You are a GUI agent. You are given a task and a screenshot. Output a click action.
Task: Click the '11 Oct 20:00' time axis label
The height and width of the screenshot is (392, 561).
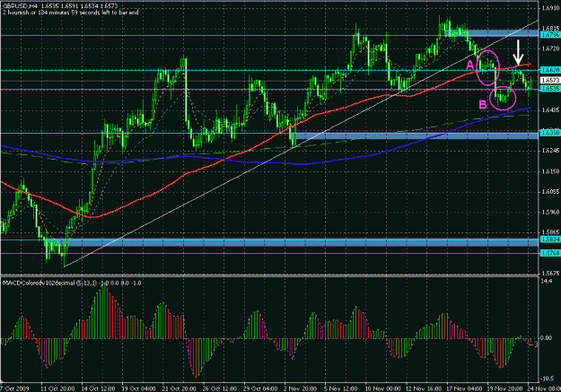tap(57, 388)
